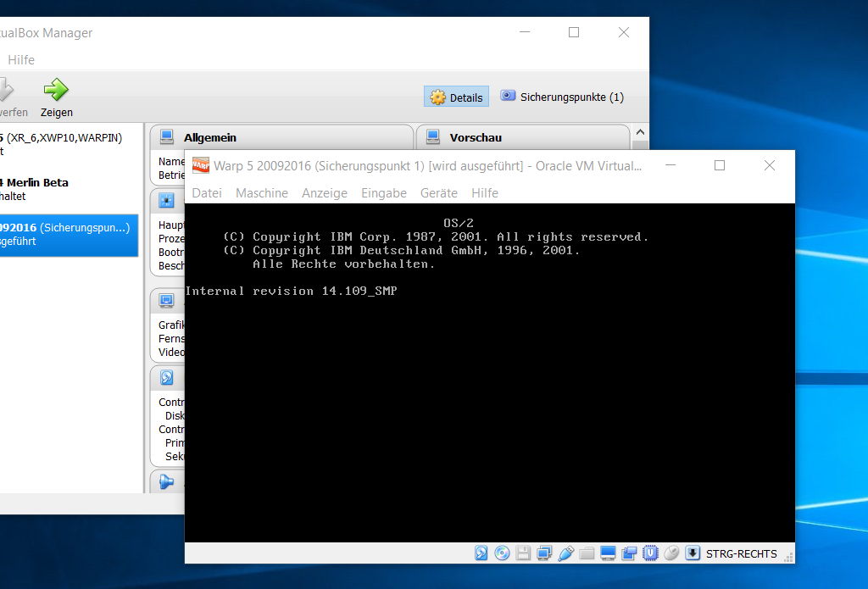Screen dimensions: 868x589
Task: Click the Warp icon in VM window title bar
Action: tap(200, 165)
